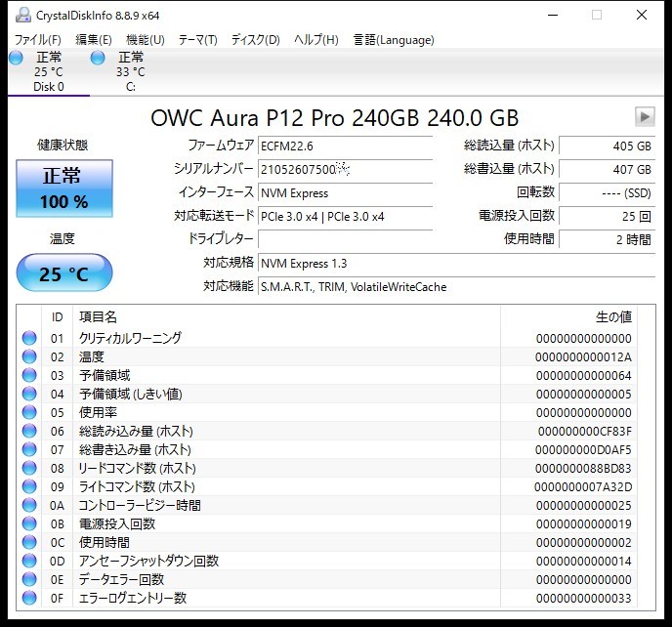
Task: Minimize the CrystalDiskInfo window
Action: [x=553, y=15]
